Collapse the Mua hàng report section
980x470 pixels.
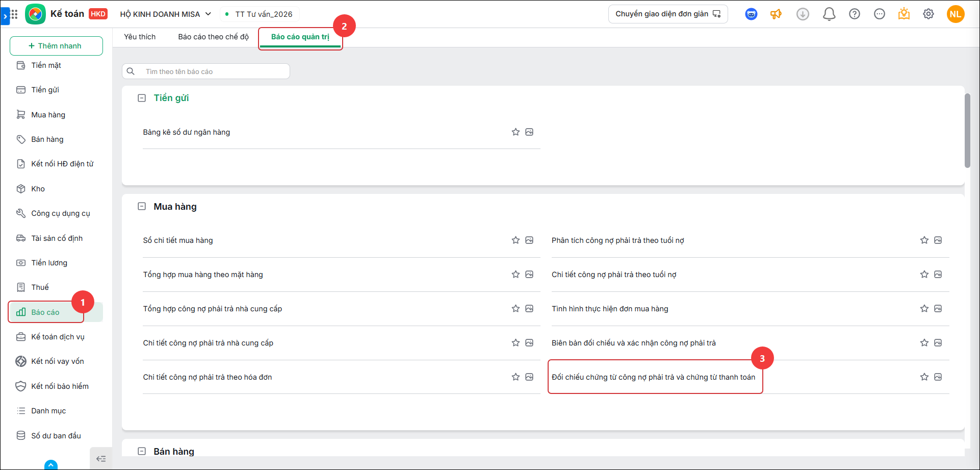point(142,207)
